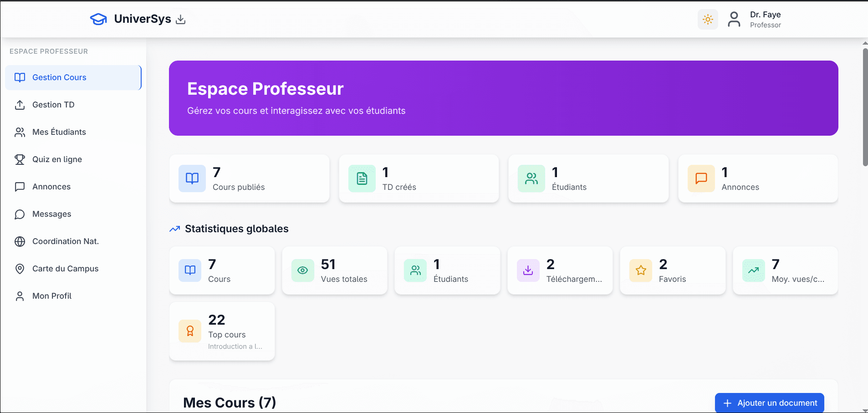
Task: Open Coordination Nat. page
Action: [x=73, y=241]
